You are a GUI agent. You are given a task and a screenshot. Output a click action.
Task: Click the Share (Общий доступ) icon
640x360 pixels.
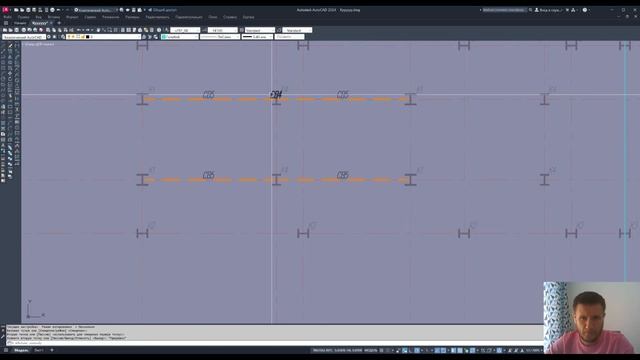[150, 10]
